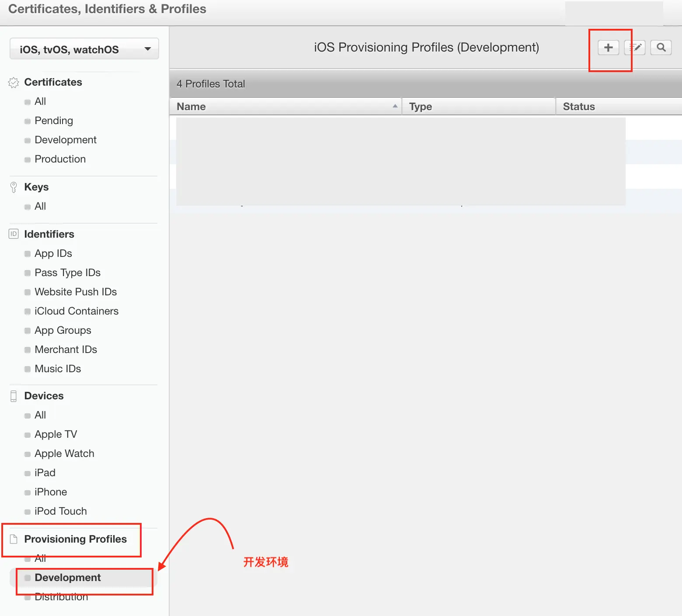Click the Name column sort arrow
The width and height of the screenshot is (682, 616).
pos(395,106)
